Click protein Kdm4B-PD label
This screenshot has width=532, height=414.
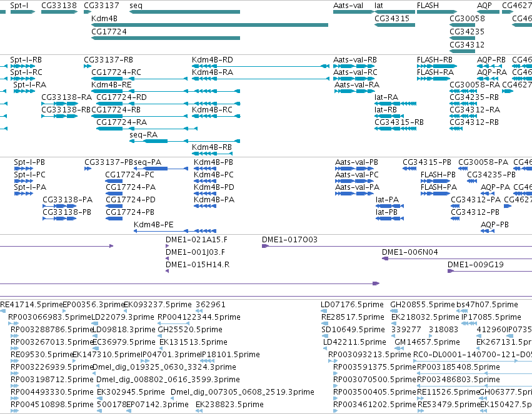[x=214, y=187]
